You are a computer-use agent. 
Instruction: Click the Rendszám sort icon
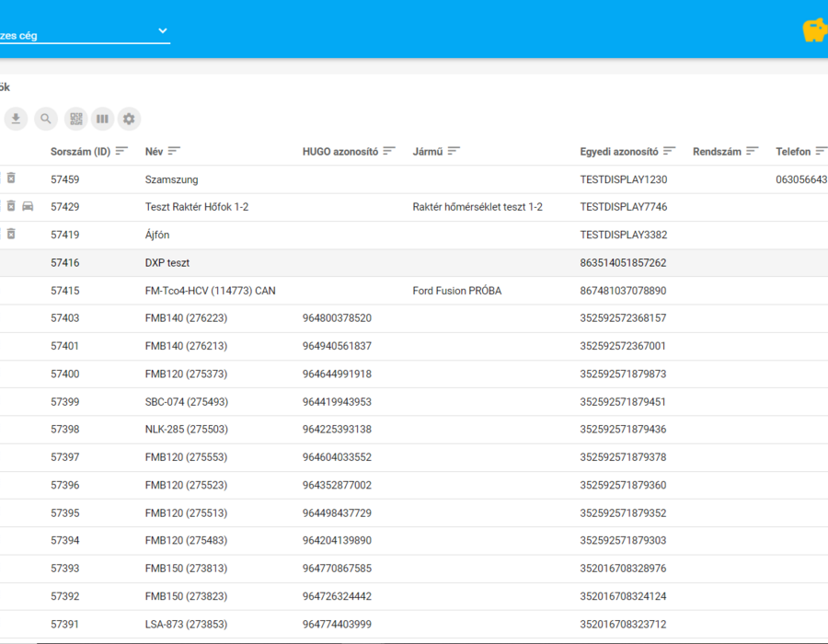[x=752, y=151]
